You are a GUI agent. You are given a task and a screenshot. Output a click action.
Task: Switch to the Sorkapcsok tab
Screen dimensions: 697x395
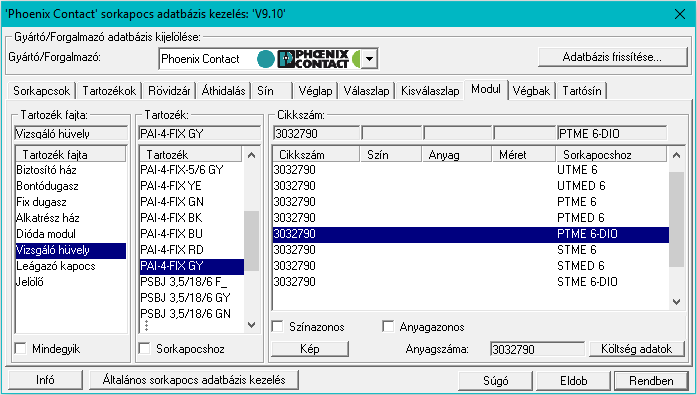[x=41, y=91]
